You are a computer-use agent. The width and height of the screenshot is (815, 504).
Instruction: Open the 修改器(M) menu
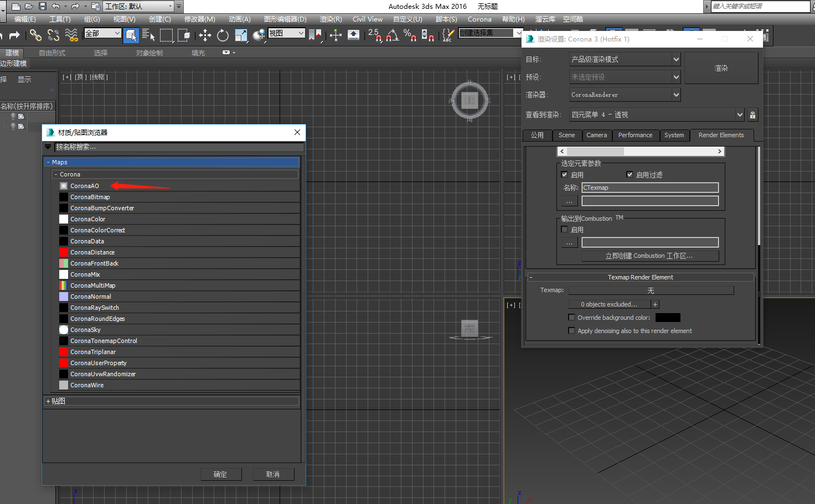(199, 19)
